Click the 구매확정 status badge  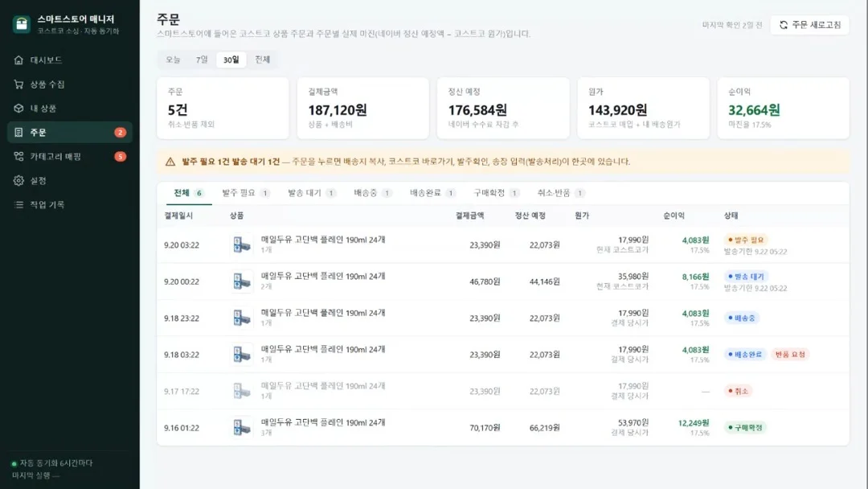[745, 428]
